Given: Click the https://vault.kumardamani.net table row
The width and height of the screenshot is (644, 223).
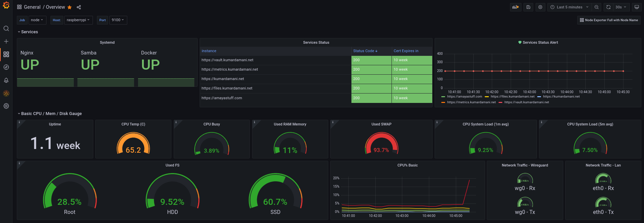Looking at the screenshot, I should pos(316,60).
